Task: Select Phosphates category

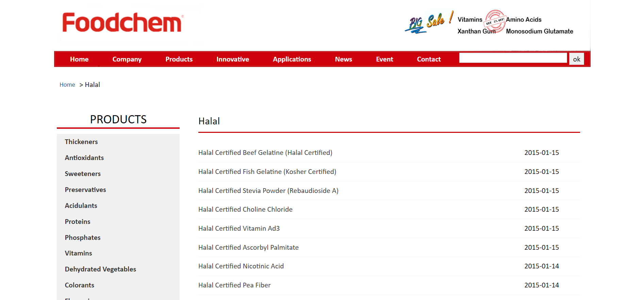Action: 83,237
